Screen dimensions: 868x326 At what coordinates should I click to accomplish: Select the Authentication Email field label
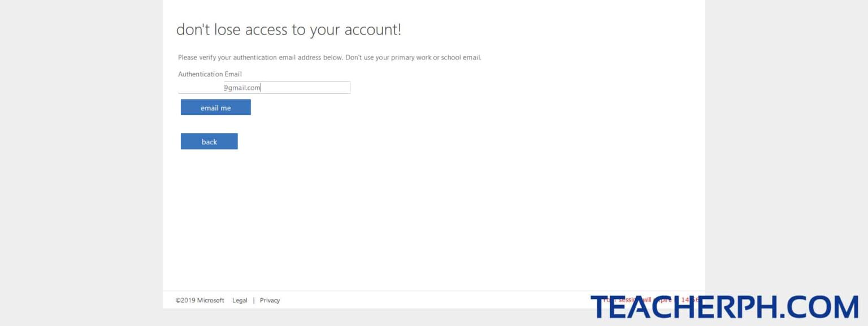(x=210, y=74)
